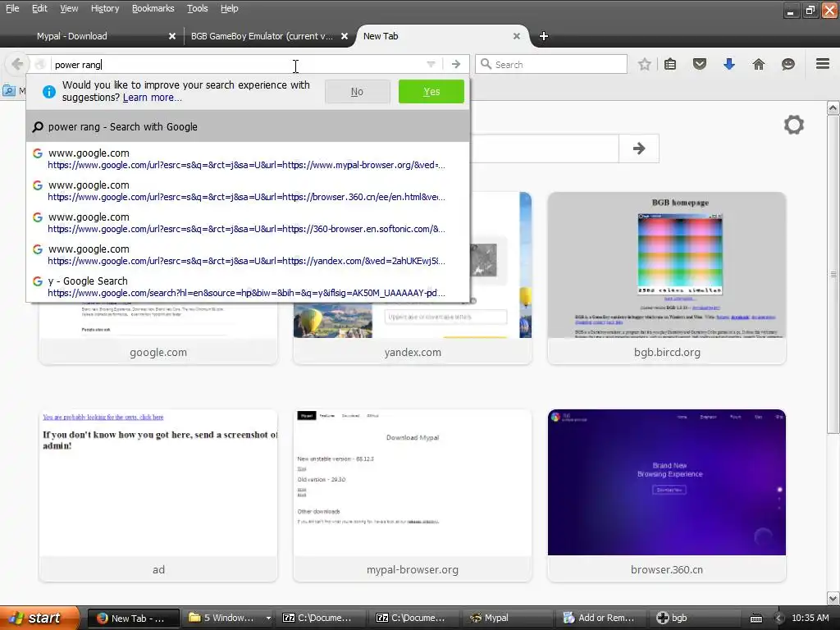Open the Edit menu
The image size is (840, 630).
pos(39,8)
